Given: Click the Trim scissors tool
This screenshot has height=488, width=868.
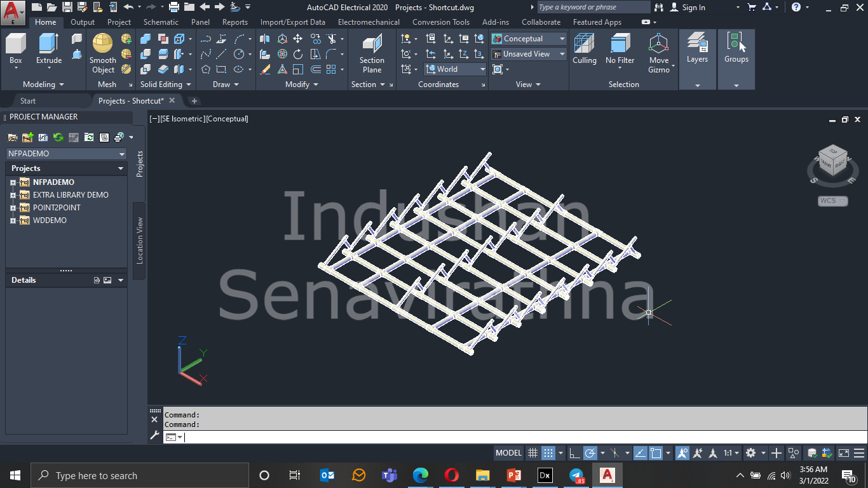Looking at the screenshot, I should 330,39.
